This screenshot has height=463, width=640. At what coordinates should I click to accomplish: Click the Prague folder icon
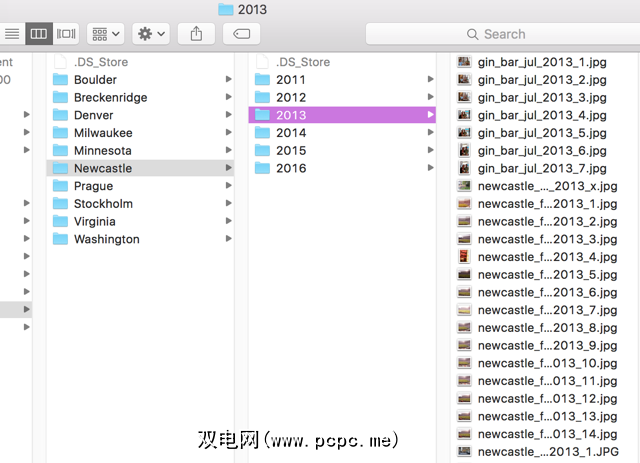point(60,185)
